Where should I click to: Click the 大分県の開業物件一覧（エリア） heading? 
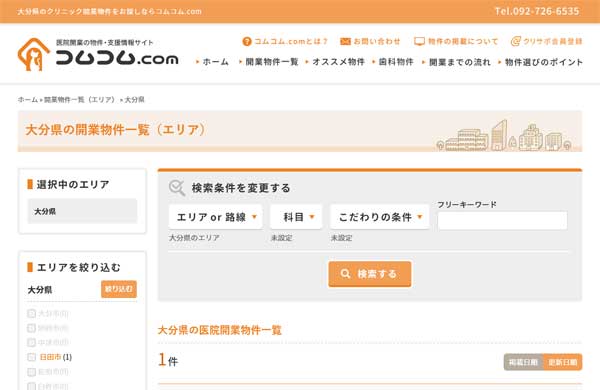tap(115, 130)
